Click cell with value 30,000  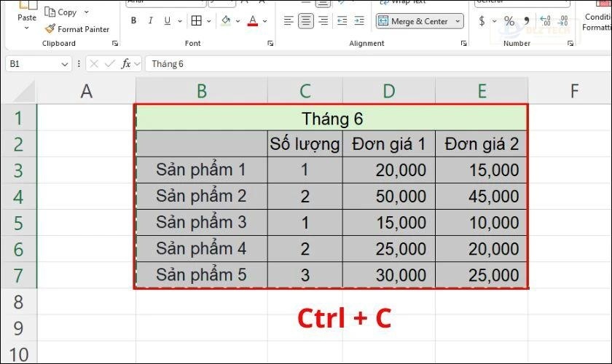389,275
